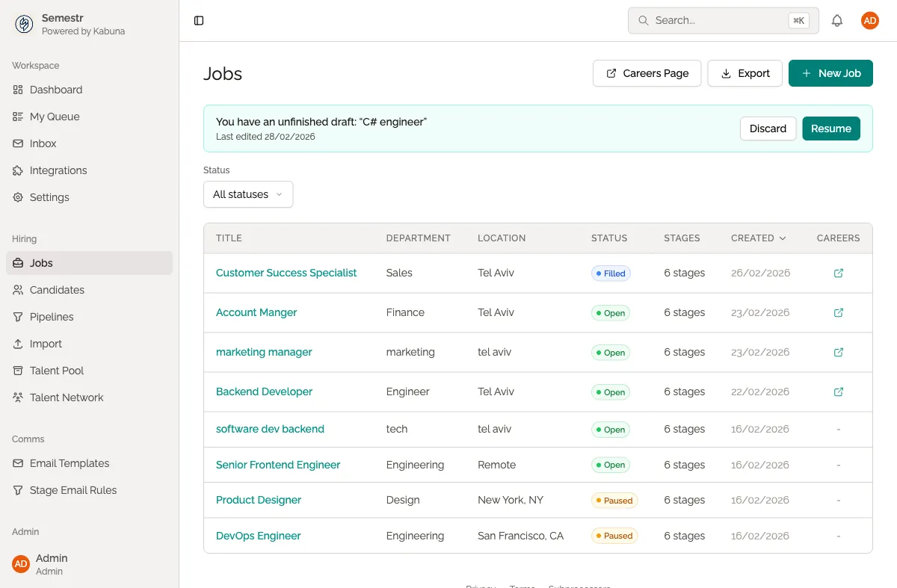The height and width of the screenshot is (588, 897).
Task: Open the All statuses dropdown
Action: point(248,194)
